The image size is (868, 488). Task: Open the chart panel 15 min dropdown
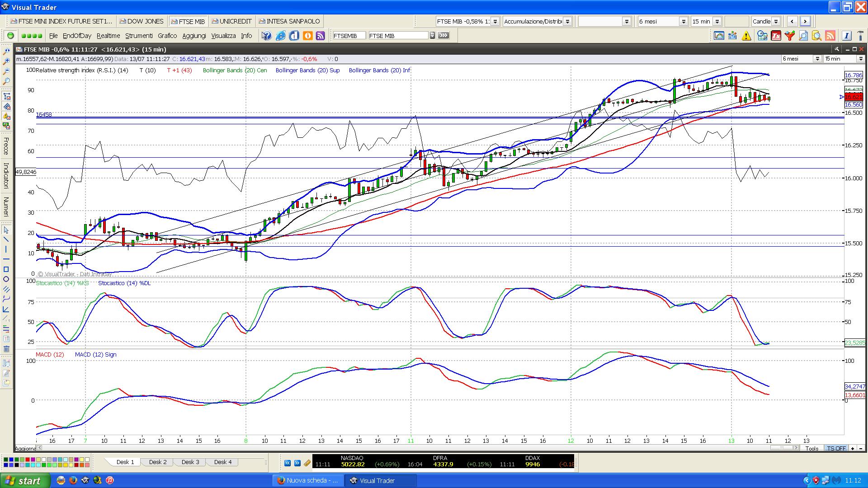tap(860, 59)
